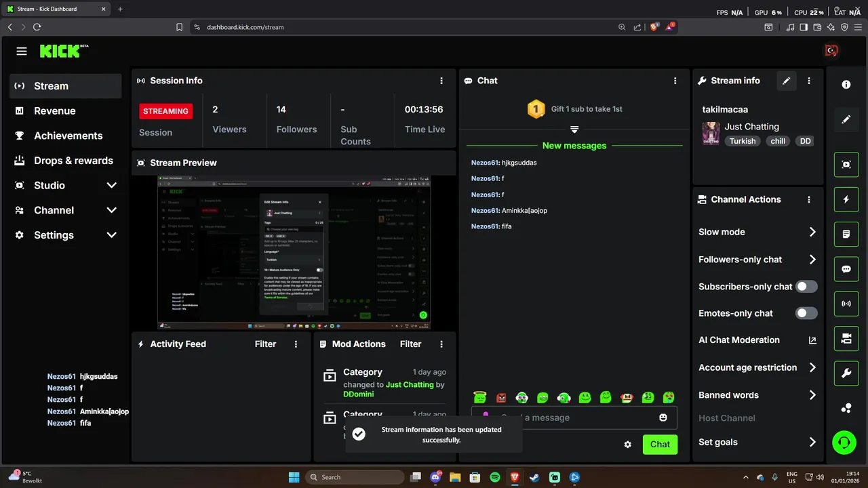Viewport: 868px width, 488px height.
Task: Open Brave Rewards triangle icon
Action: 671,27
